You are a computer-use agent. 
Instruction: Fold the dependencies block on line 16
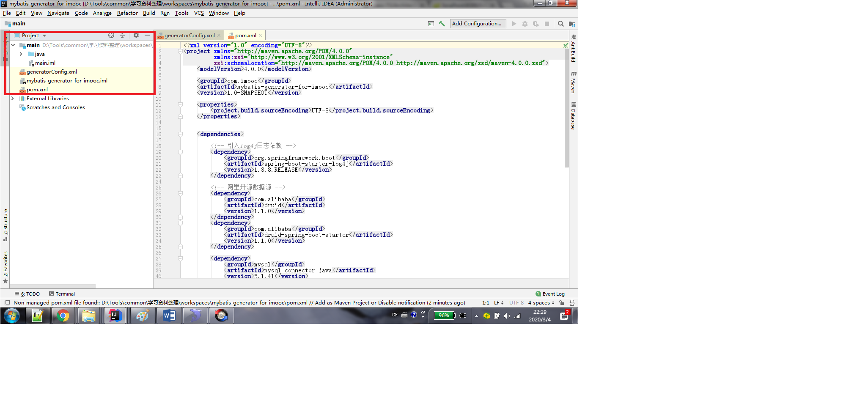(180, 134)
